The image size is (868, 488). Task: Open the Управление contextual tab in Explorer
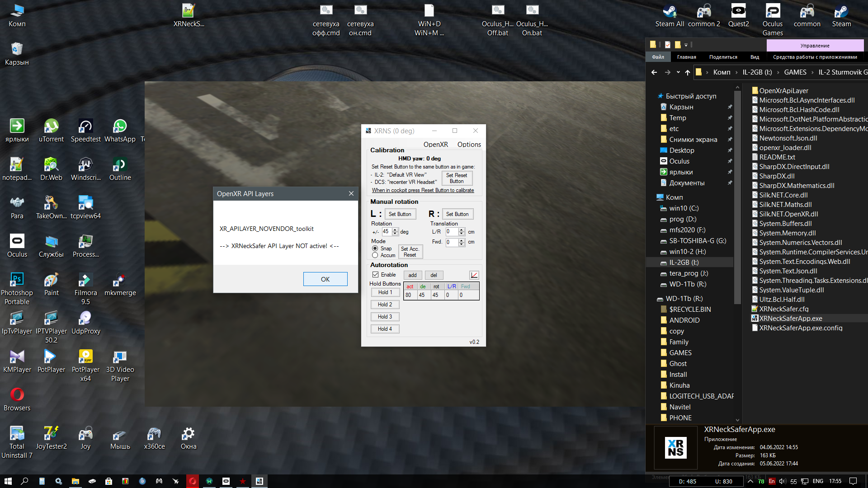click(815, 46)
